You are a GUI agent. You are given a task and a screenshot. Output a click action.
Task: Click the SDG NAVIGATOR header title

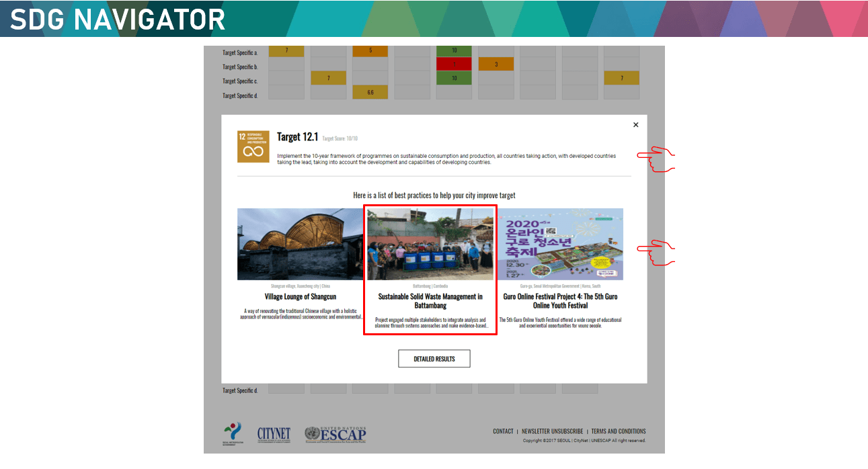coord(118,19)
